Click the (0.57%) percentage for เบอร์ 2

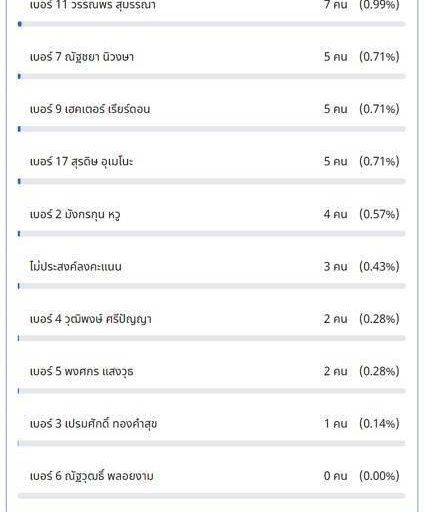[x=379, y=214]
